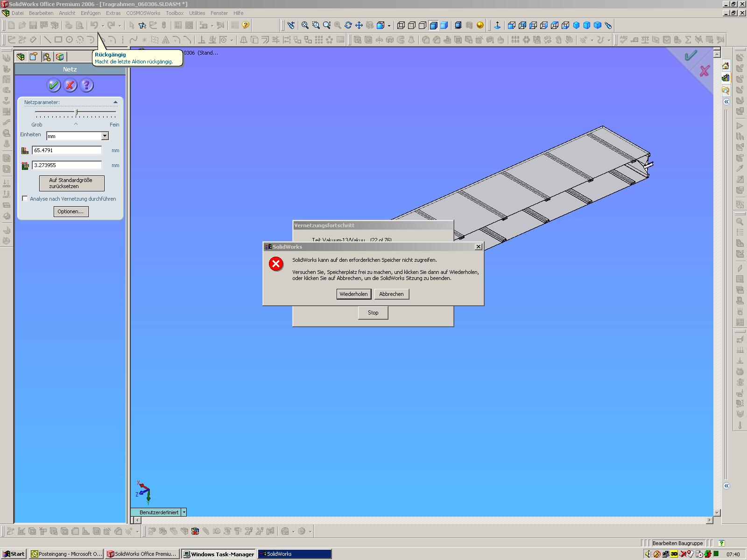The height and width of the screenshot is (560, 747).
Task: Click the Grob–Fein mesh density slider
Action: click(x=76, y=112)
